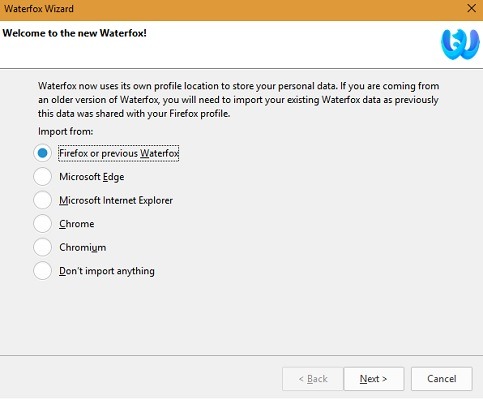This screenshot has height=400, width=483.
Task: Close the Waterfox Wizard window
Action: (471, 8)
